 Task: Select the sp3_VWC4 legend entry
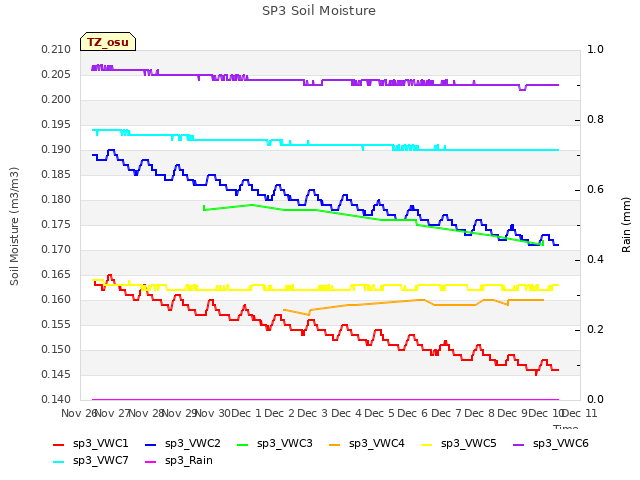coord(367,444)
